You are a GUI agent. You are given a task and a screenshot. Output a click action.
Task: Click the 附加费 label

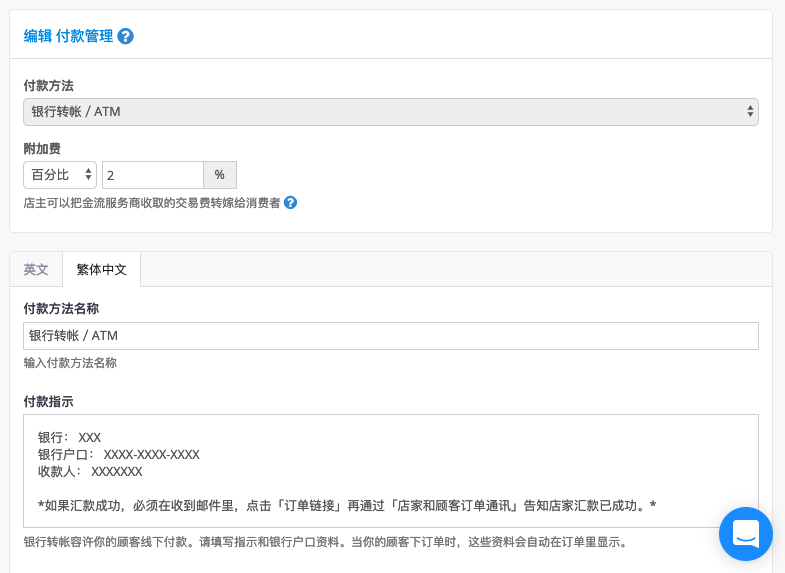pos(42,149)
